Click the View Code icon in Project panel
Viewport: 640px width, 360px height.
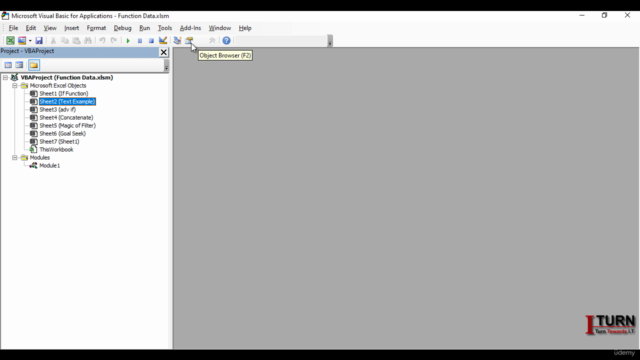8,65
